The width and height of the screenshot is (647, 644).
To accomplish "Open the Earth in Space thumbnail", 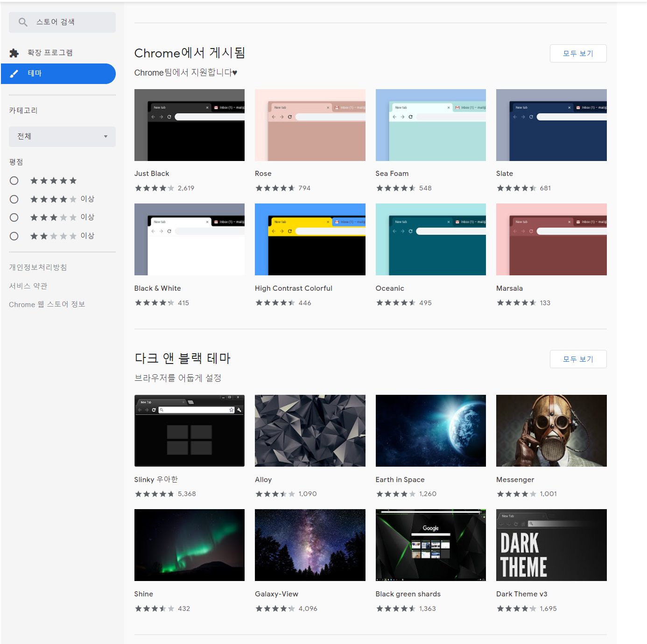I will tap(431, 431).
